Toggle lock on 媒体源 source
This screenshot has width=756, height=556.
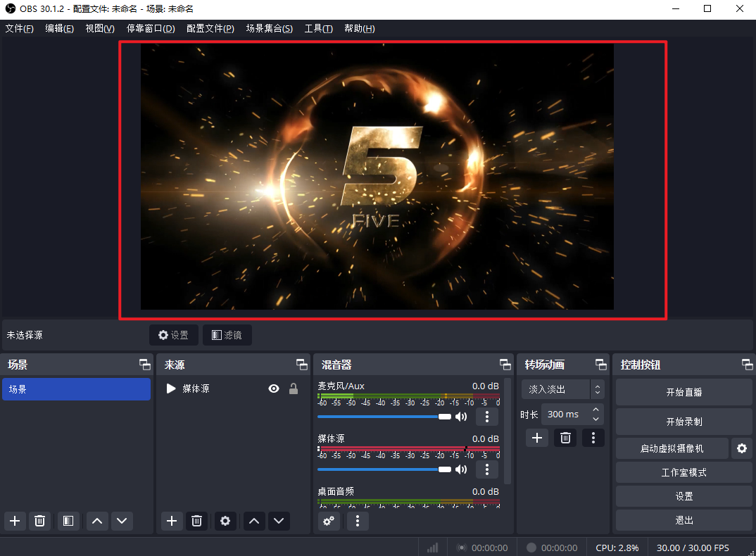coord(294,388)
